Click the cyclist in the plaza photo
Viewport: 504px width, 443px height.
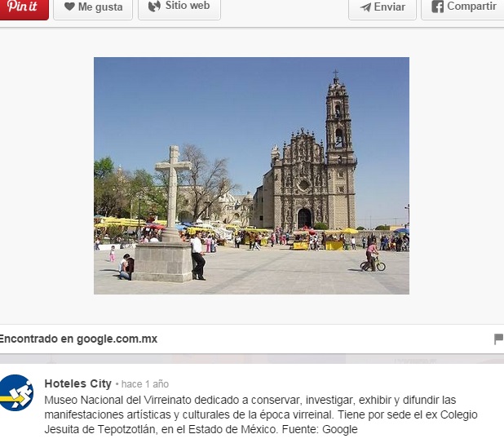tap(373, 256)
